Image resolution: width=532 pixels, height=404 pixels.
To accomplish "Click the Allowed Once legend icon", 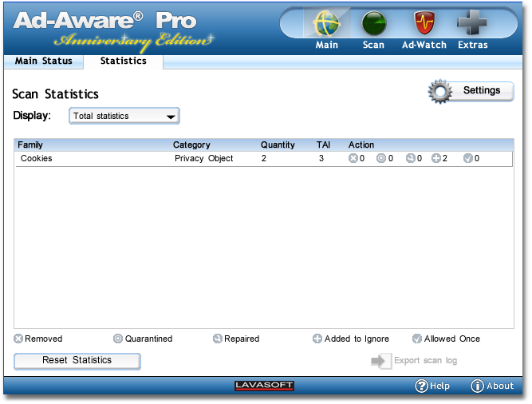I will coord(416,339).
